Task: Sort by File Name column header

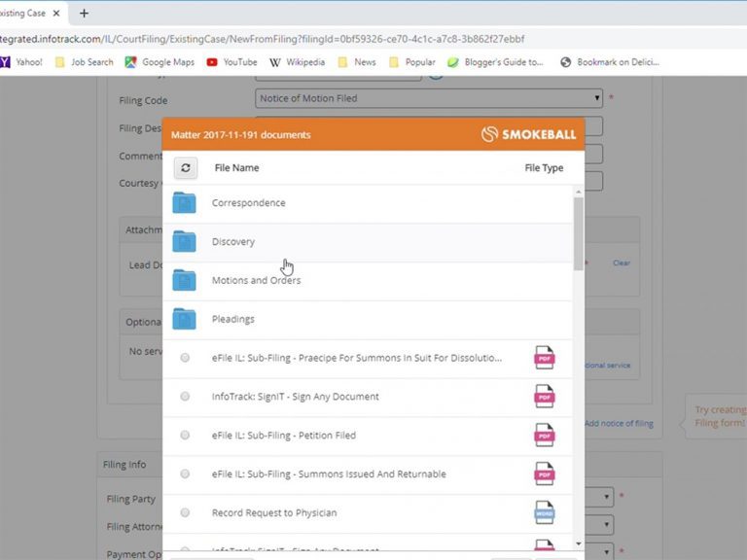Action: [x=236, y=168]
